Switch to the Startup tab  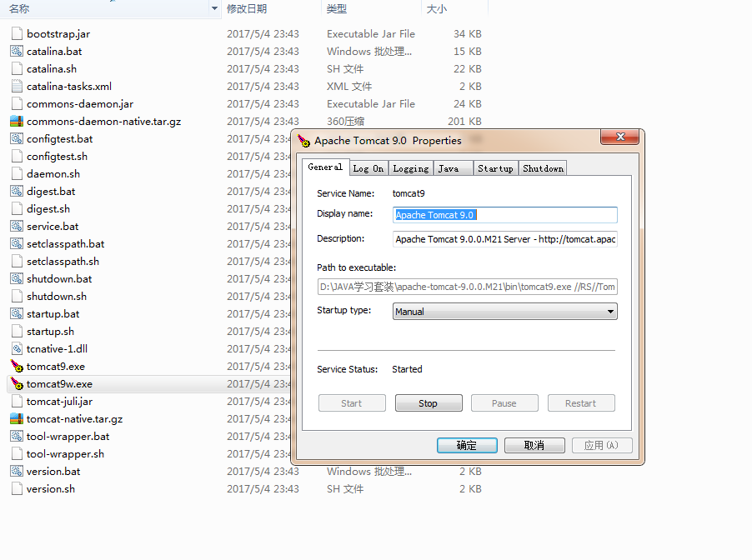[495, 168]
